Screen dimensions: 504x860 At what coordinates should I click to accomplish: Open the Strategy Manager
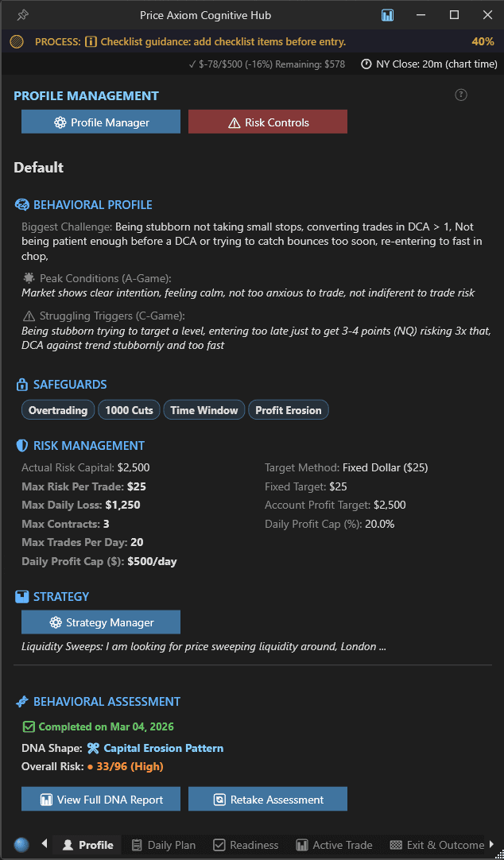[x=100, y=622]
